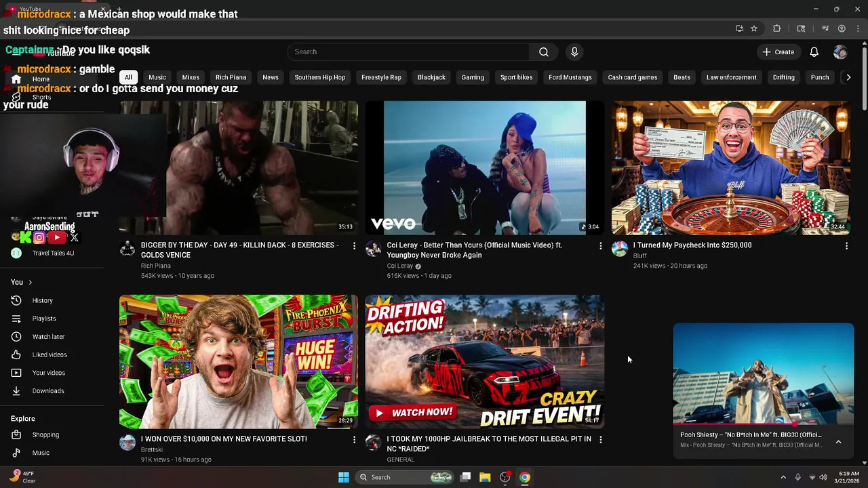This screenshot has height=488, width=868.
Task: Click the Pooh Shiesty miniplayer video
Action: [x=764, y=373]
